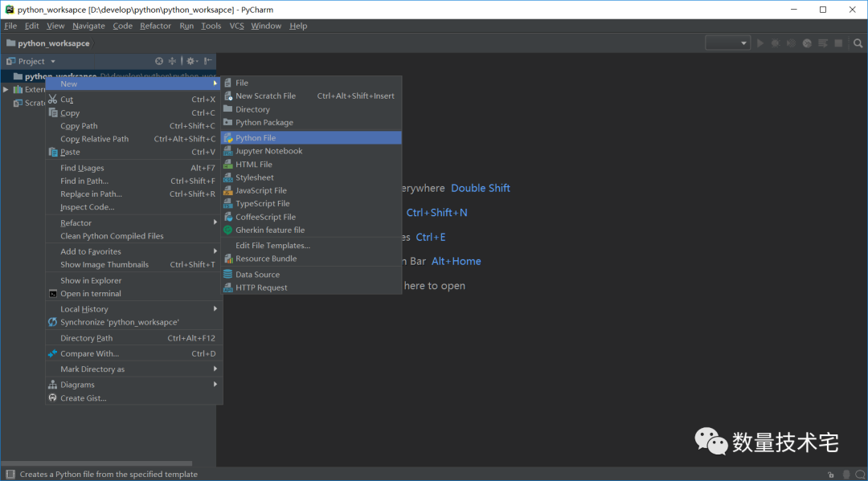This screenshot has height=481, width=868.
Task: Click the Debug bug icon
Action: [x=776, y=43]
